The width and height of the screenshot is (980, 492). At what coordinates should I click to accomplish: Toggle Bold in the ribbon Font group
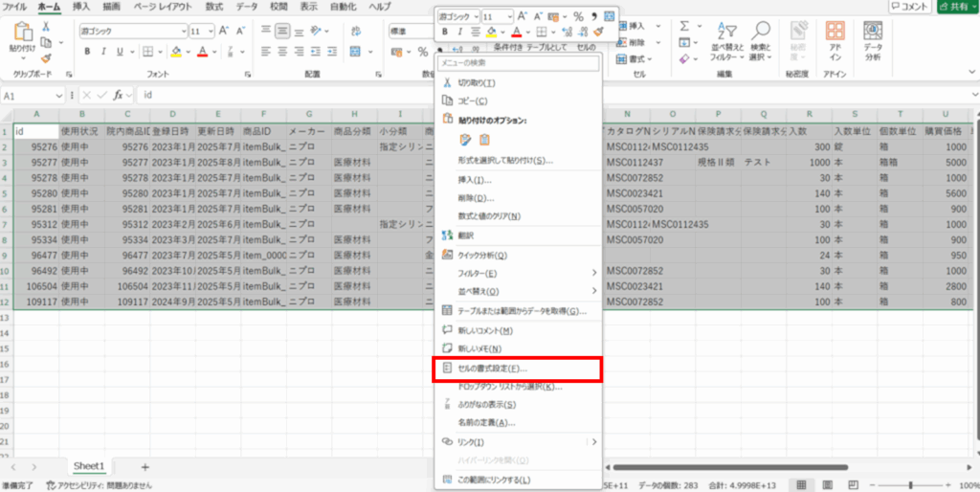(x=87, y=52)
